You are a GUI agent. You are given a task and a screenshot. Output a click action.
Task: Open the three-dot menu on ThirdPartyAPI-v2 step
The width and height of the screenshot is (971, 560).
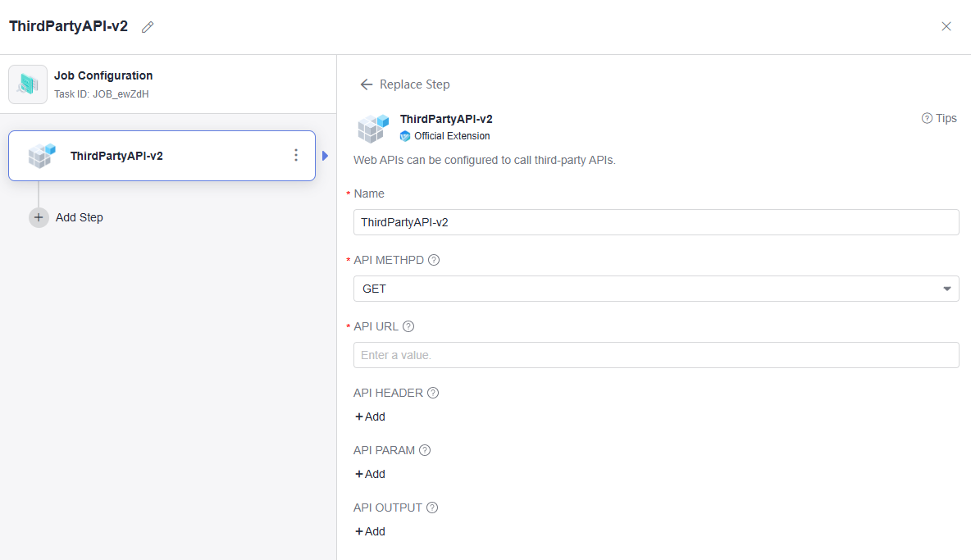coord(296,155)
